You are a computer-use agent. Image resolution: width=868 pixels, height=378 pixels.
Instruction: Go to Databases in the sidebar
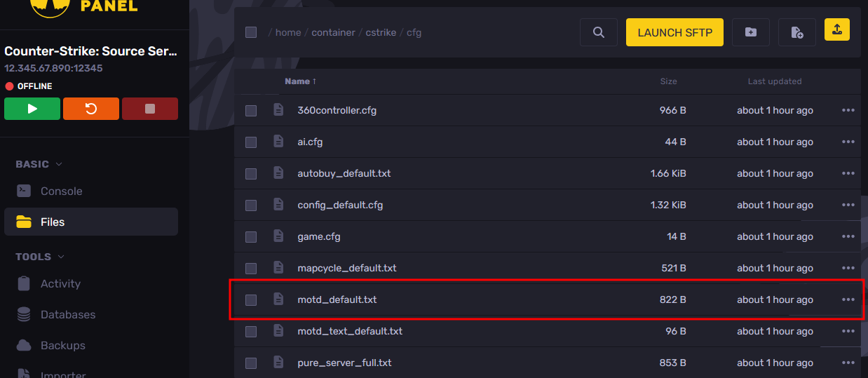click(67, 314)
